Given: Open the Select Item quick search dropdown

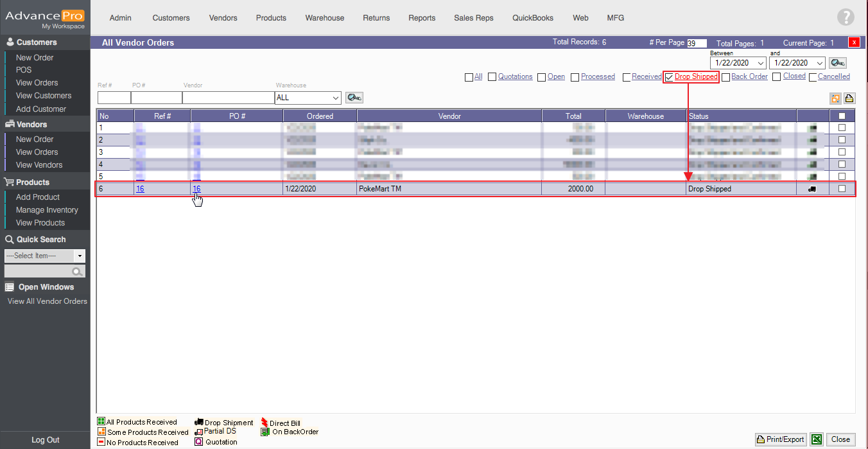Looking at the screenshot, I should (80, 256).
